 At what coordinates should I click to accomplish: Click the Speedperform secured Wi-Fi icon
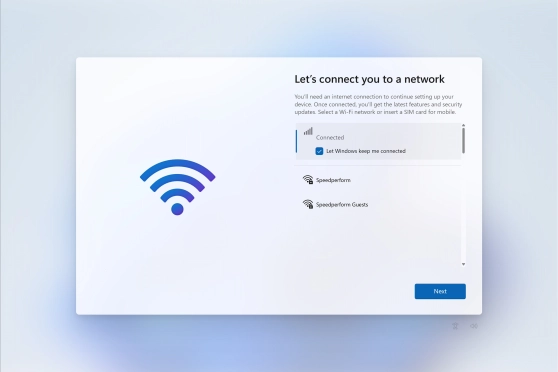point(308,179)
